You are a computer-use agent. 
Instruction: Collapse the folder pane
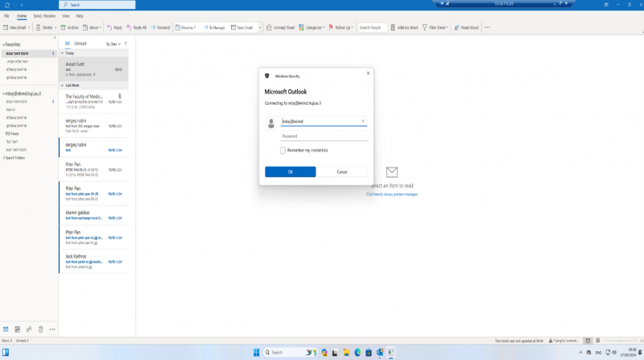click(55, 38)
